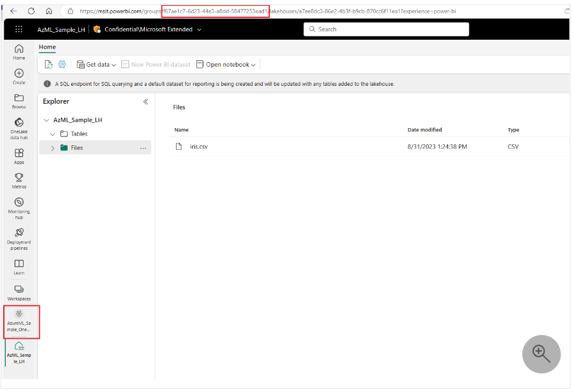Viewport: 573px width, 392px height.
Task: Reload the page with the refresh icon
Action: 31,11
